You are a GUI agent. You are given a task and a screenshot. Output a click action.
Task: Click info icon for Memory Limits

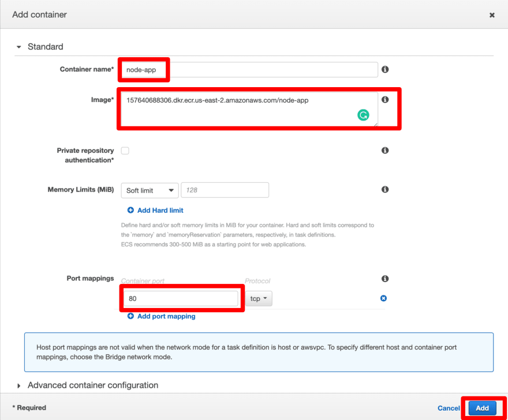385,189
